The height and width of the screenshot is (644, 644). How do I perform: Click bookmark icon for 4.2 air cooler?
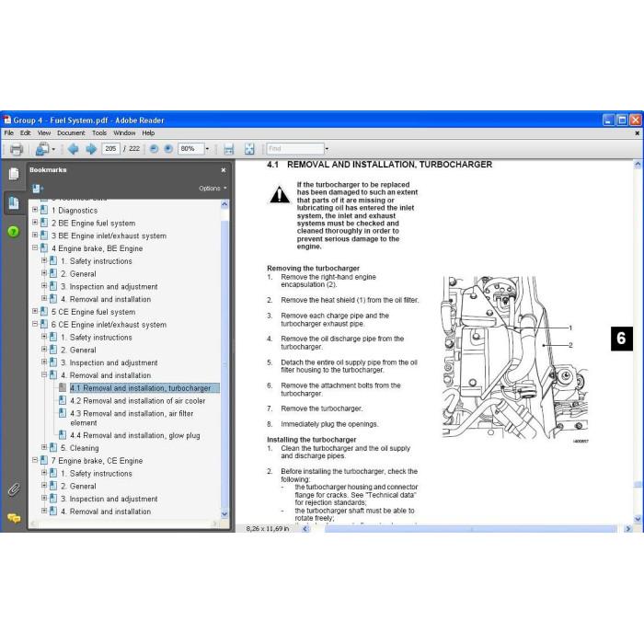(63, 400)
